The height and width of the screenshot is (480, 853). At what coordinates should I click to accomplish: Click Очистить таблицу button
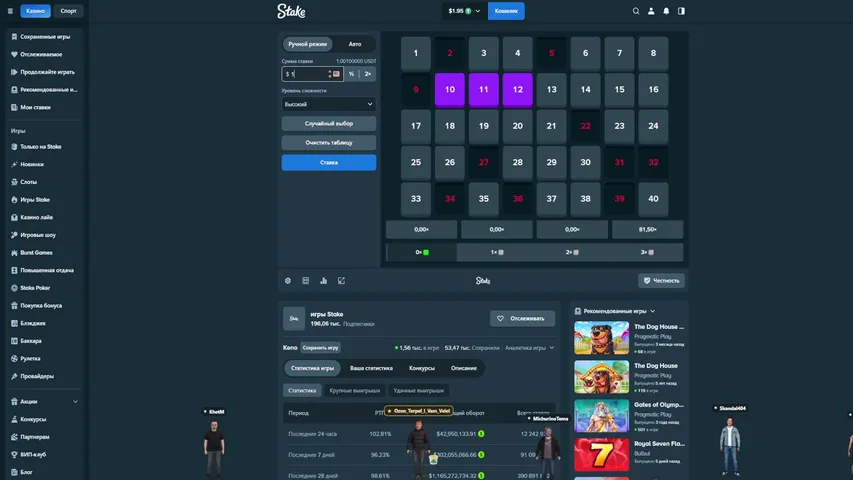pyautogui.click(x=329, y=143)
